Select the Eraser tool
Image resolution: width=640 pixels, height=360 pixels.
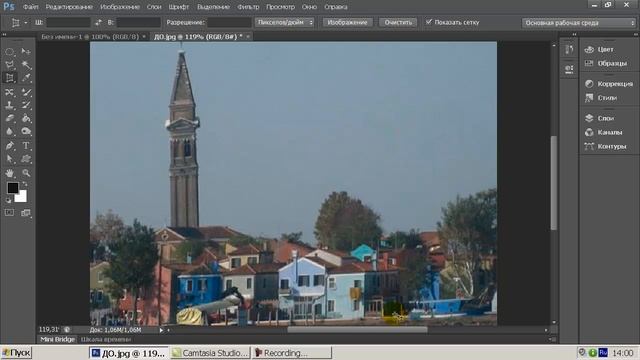pyautogui.click(x=9, y=118)
